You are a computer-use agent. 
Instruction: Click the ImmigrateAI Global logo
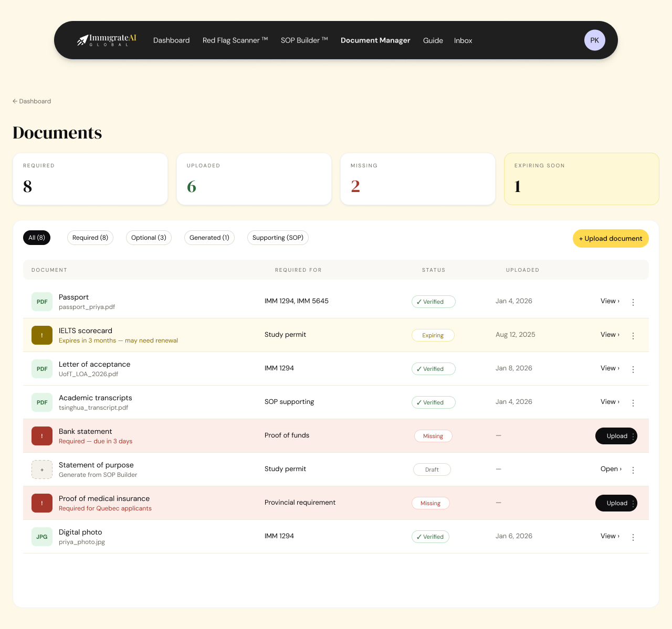107,40
